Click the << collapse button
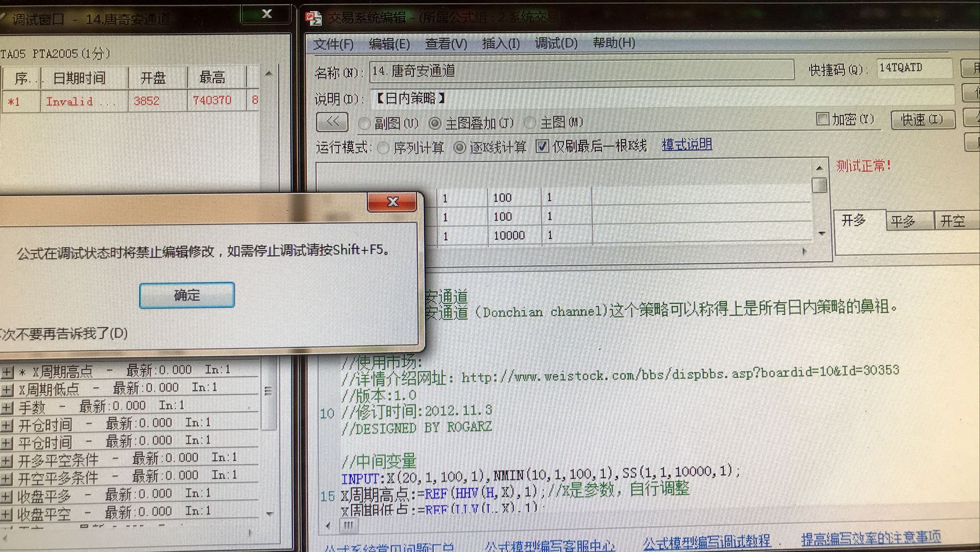Viewport: 980px width, 552px height. 332,122
